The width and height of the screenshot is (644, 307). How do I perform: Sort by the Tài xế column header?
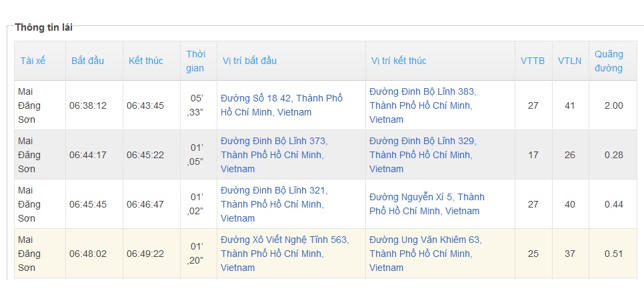pos(33,61)
